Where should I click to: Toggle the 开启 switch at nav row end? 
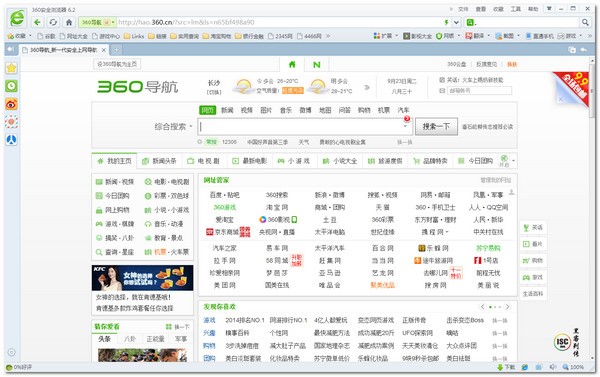point(504,161)
